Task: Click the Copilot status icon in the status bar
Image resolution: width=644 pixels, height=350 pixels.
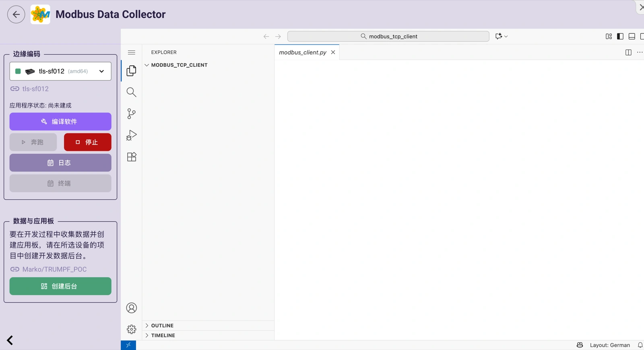Action: [x=580, y=345]
